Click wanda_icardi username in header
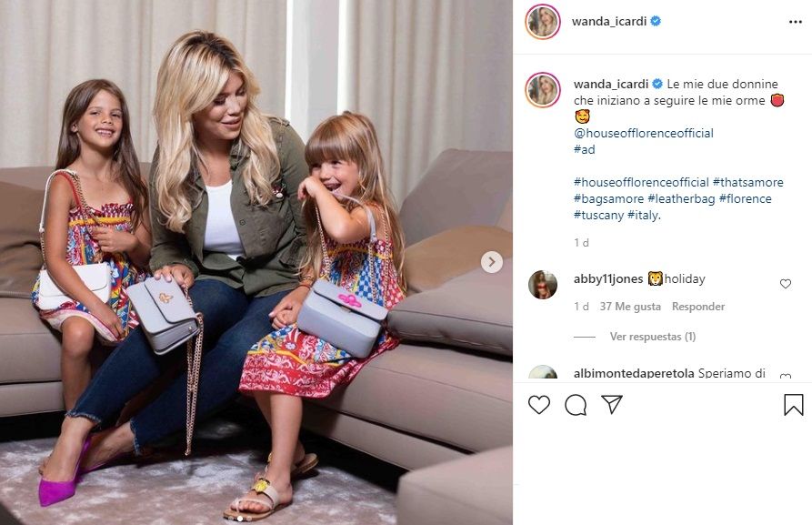This screenshot has height=525, width=812. (609, 21)
